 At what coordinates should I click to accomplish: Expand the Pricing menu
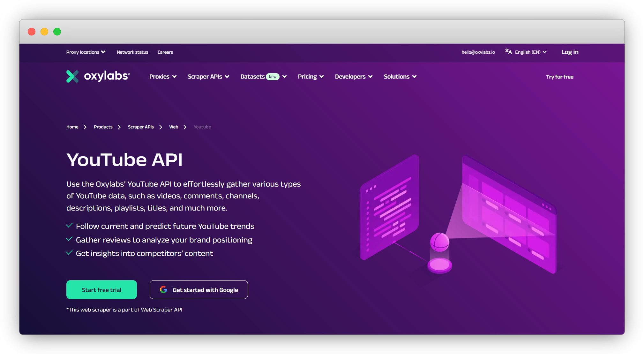click(311, 77)
